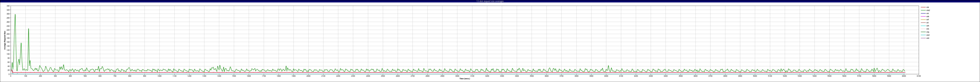980x82 pixels.
Task: Click the 'Average Request Size' axis label
Action: pos(5,40)
